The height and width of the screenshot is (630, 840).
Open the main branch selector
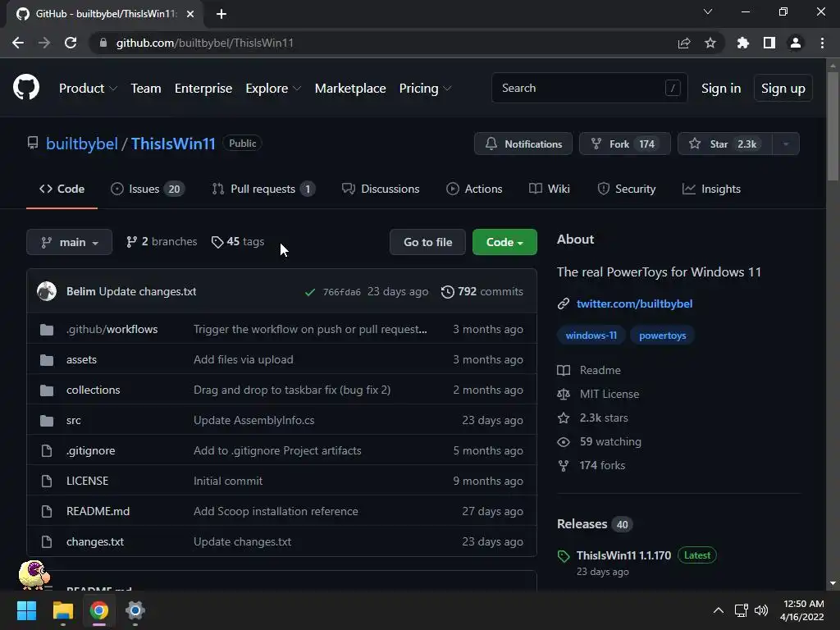point(69,242)
